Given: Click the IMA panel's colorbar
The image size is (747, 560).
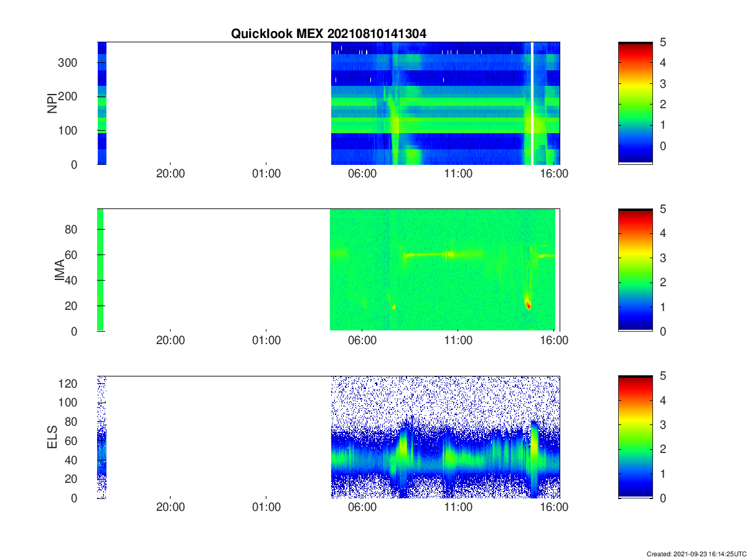Looking at the screenshot, I should click(635, 269).
